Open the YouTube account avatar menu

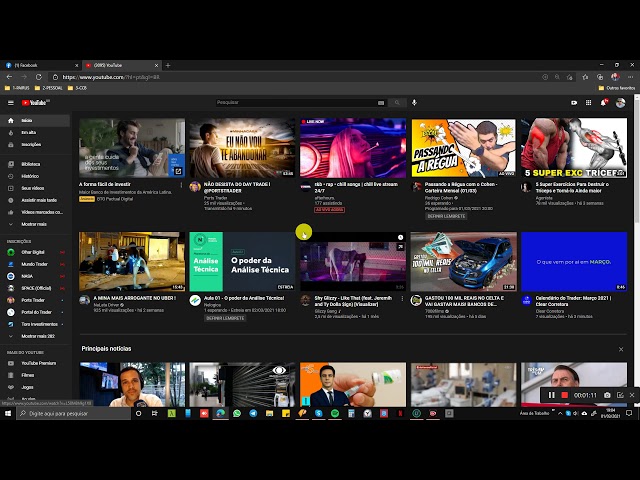620,103
